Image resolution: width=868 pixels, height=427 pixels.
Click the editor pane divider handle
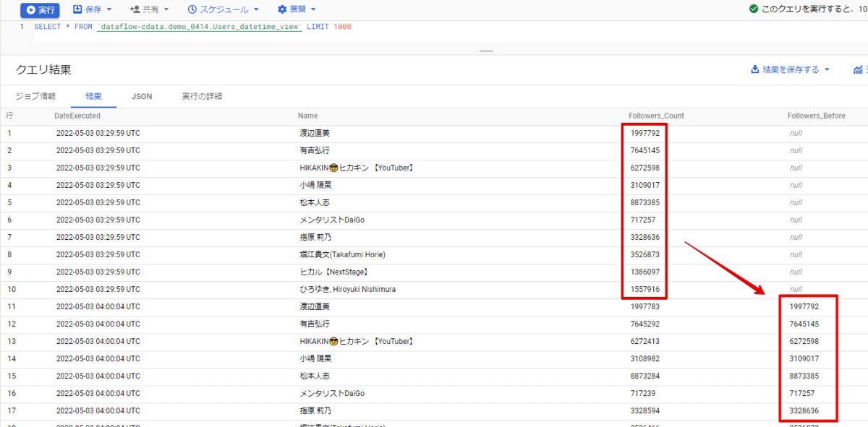pos(486,51)
